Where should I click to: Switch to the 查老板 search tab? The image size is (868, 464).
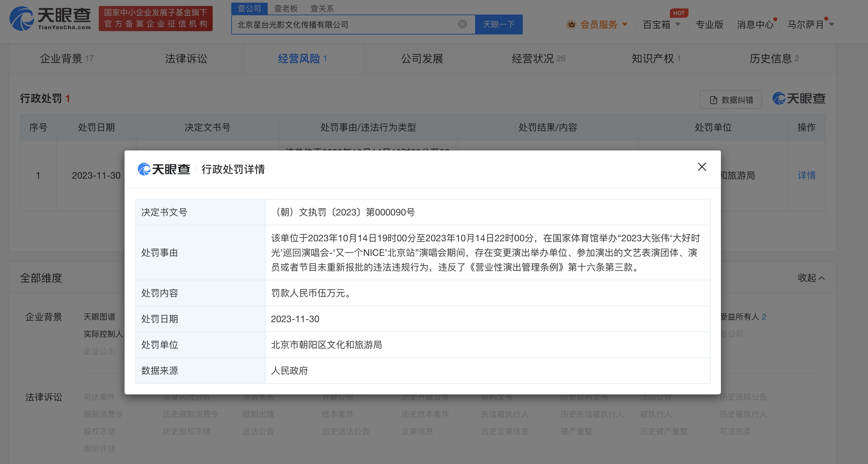tap(286, 8)
